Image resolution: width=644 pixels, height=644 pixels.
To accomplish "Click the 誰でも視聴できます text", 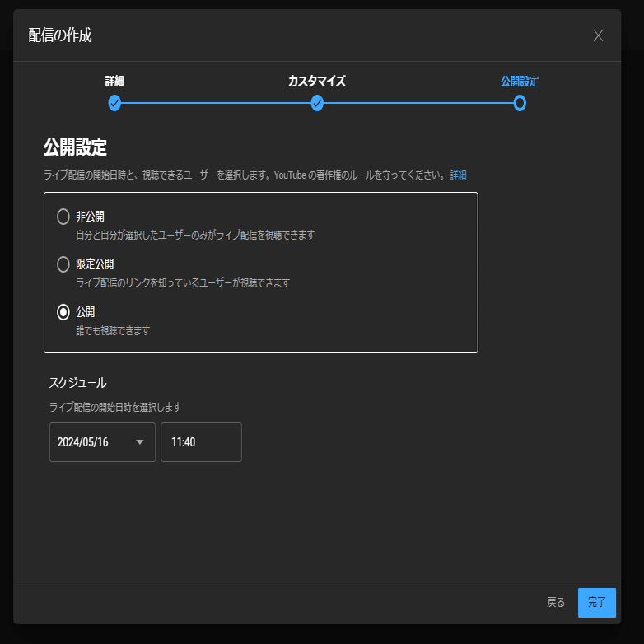I will point(113,330).
